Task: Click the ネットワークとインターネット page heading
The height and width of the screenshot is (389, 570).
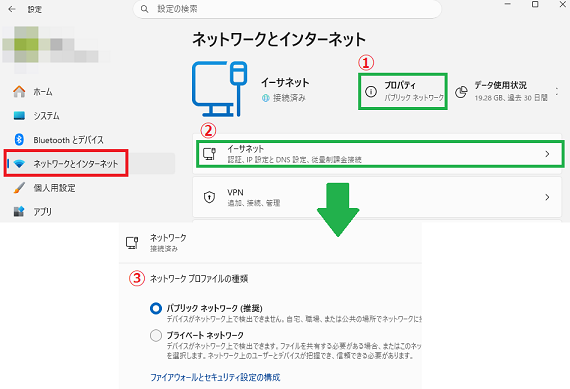Action: coord(279,39)
